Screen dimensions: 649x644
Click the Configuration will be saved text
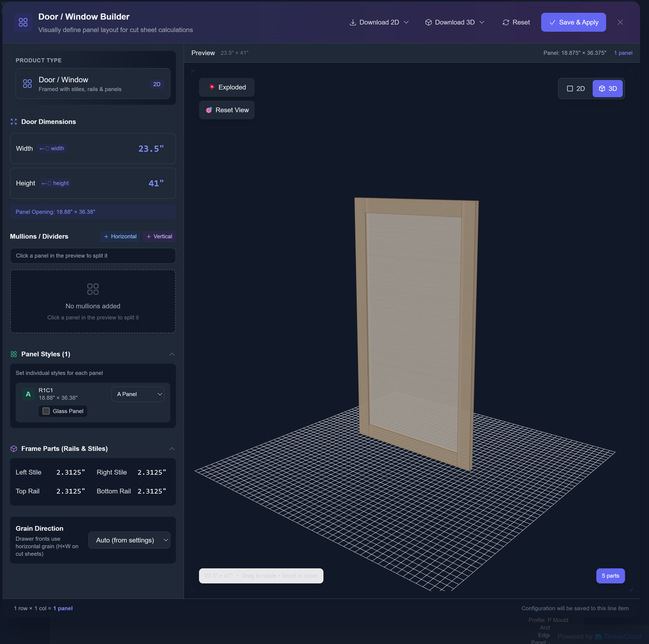tap(575, 608)
